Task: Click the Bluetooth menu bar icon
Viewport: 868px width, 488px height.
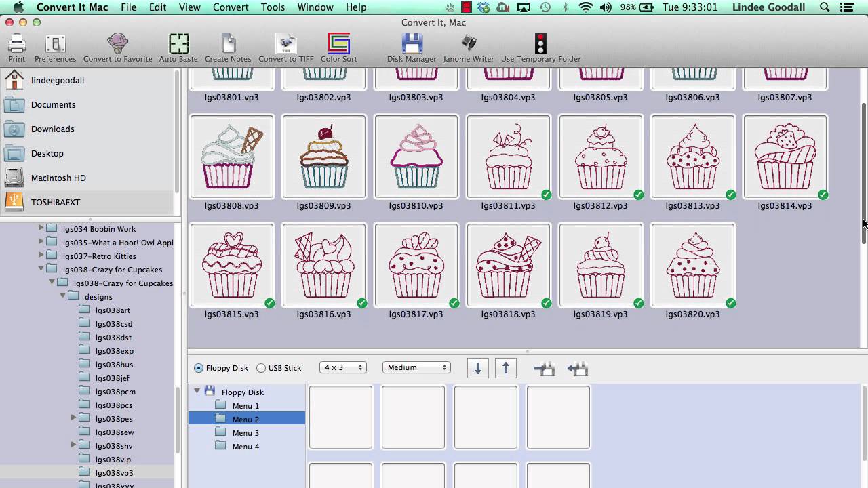Action: (566, 7)
